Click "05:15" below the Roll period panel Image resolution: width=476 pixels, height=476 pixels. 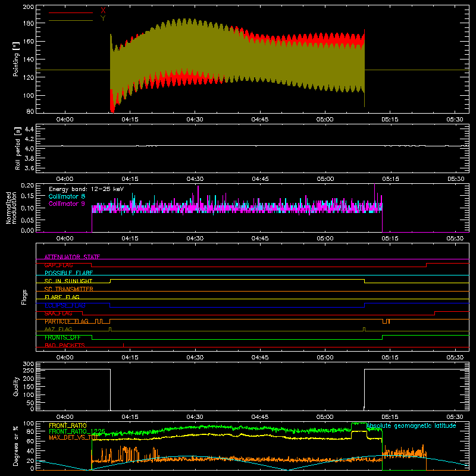tap(390, 179)
